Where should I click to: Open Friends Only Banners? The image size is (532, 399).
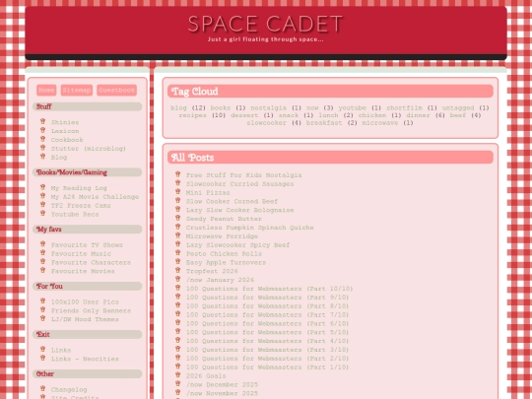[x=91, y=310]
